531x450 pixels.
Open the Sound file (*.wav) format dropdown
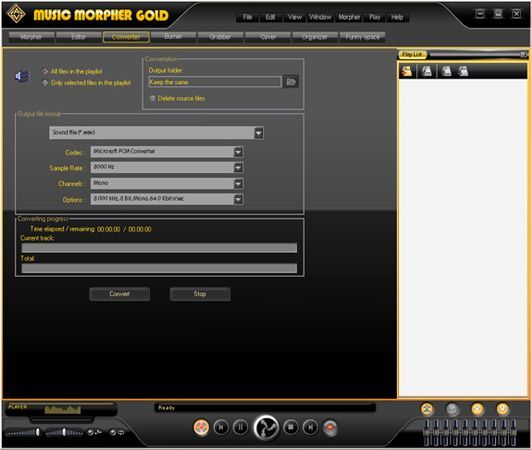point(259,133)
